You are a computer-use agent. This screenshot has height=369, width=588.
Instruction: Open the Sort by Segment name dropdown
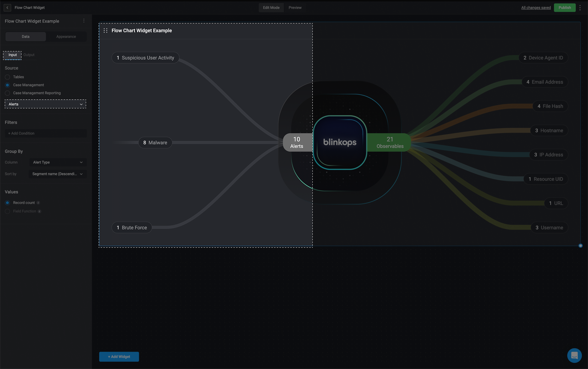[58, 174]
